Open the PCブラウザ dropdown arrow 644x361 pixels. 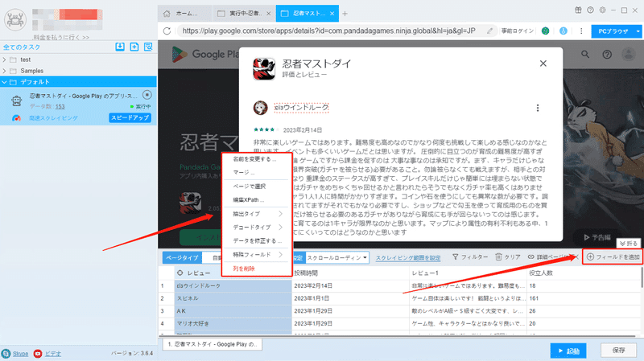[x=638, y=31]
